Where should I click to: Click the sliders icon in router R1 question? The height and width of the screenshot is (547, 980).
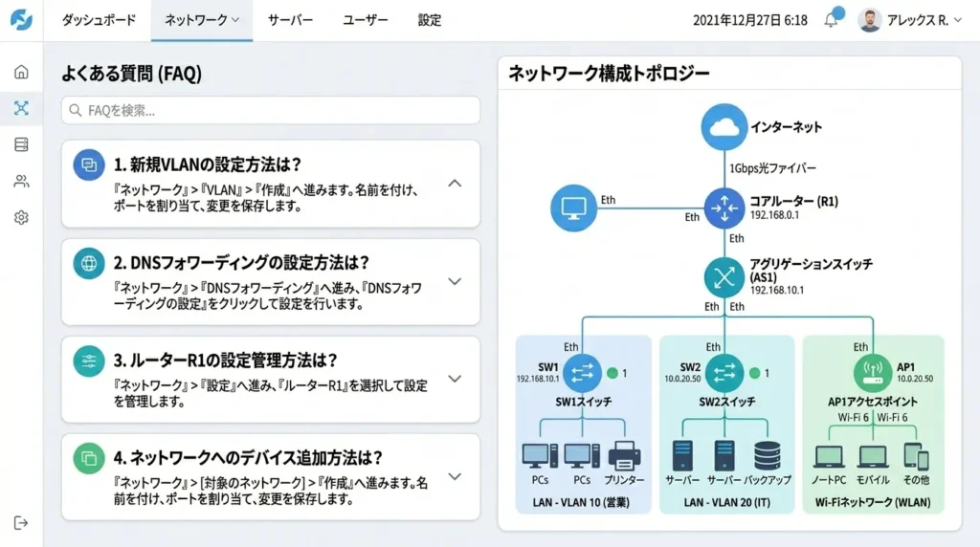pos(89,361)
